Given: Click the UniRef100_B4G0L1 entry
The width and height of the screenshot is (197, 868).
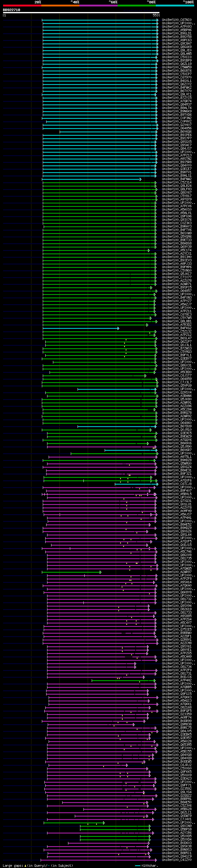Looking at the screenshot, I should coord(177,81).
